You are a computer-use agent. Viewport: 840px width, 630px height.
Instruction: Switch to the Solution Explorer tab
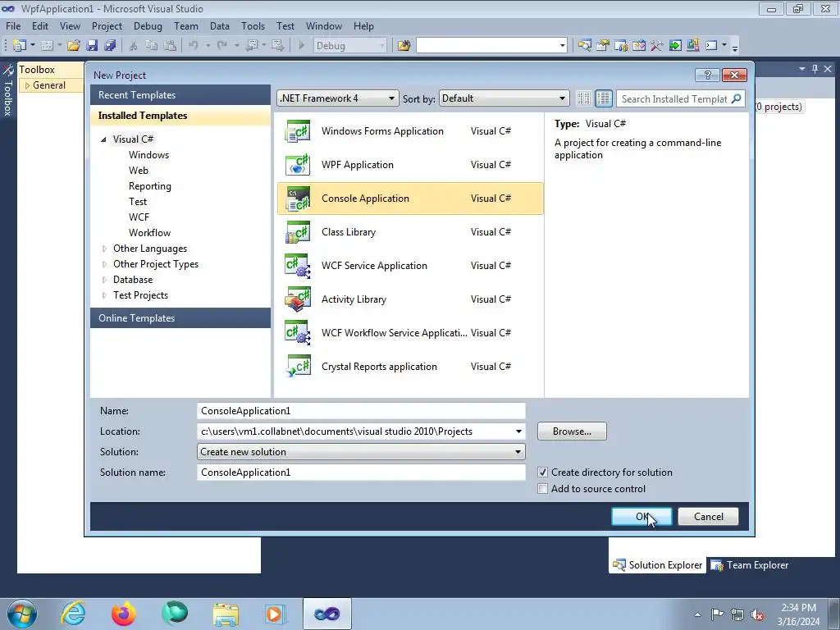(657, 565)
